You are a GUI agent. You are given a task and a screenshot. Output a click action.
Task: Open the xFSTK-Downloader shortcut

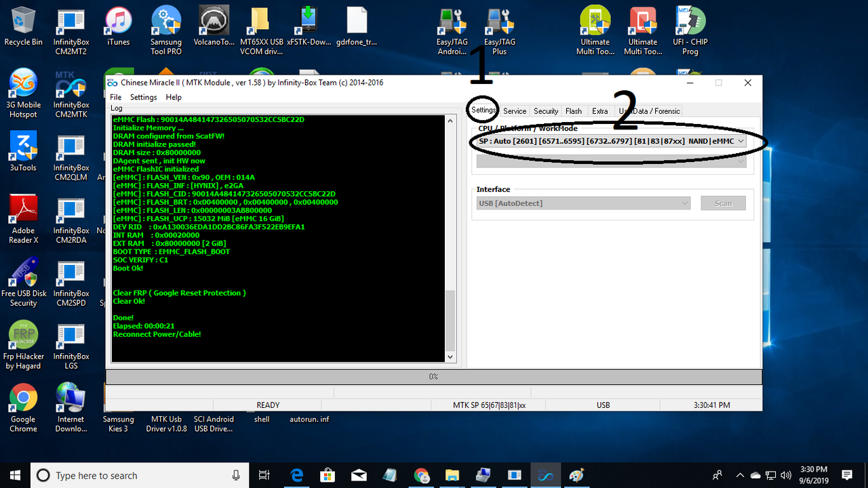pyautogui.click(x=309, y=27)
